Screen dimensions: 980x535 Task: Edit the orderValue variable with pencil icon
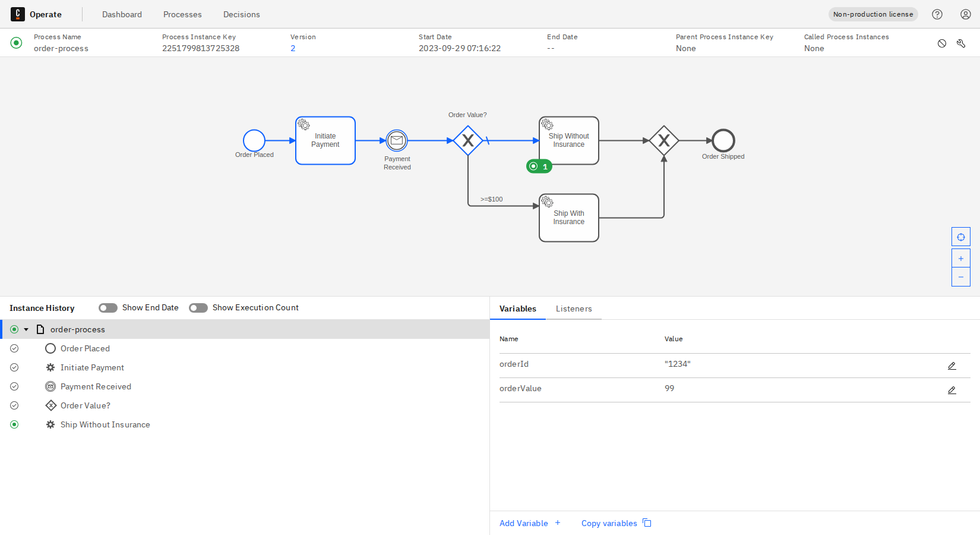point(952,389)
